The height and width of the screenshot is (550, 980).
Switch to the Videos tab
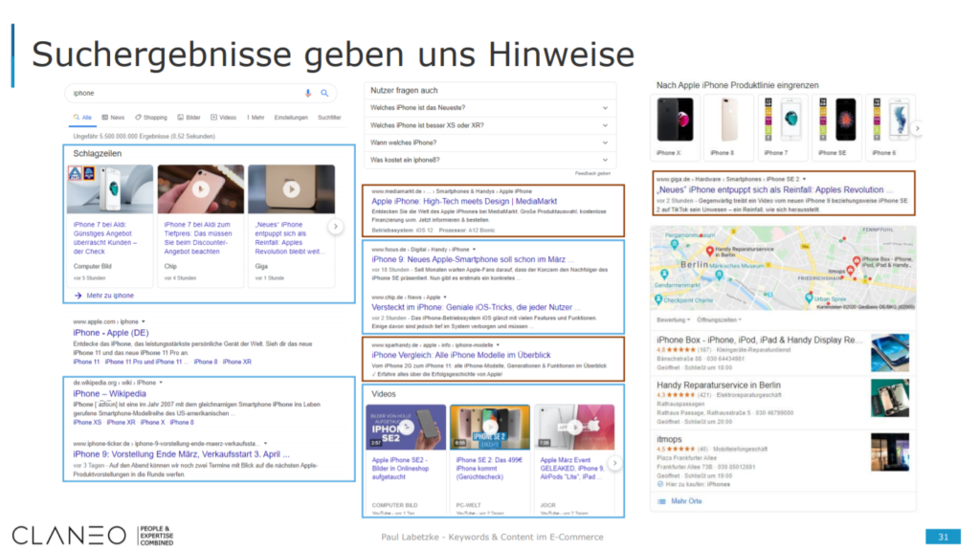(x=223, y=118)
